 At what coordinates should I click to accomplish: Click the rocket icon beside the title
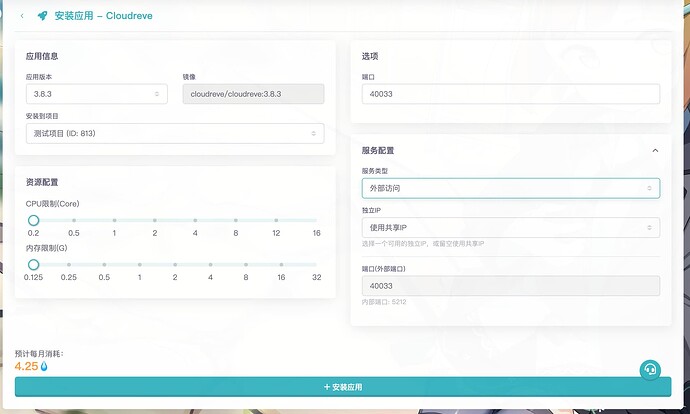[42, 16]
